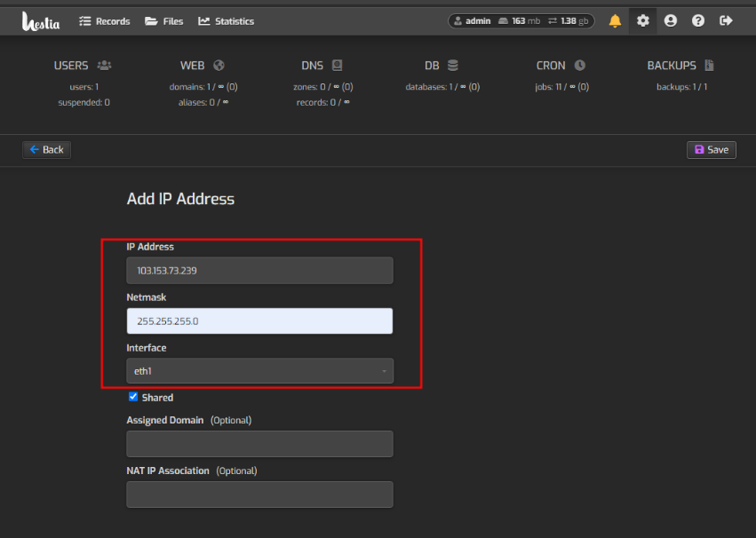Click the log out icon

click(x=726, y=20)
